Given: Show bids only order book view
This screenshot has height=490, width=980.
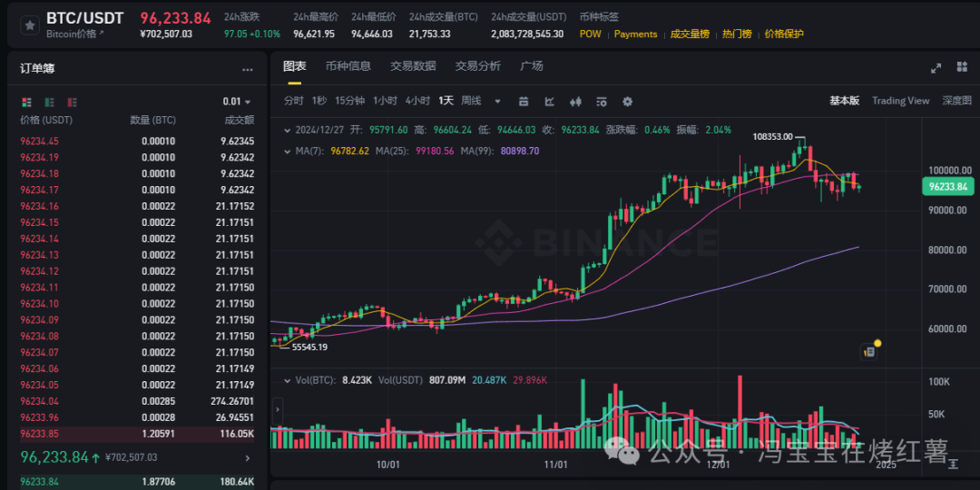Looking at the screenshot, I should click(x=49, y=102).
